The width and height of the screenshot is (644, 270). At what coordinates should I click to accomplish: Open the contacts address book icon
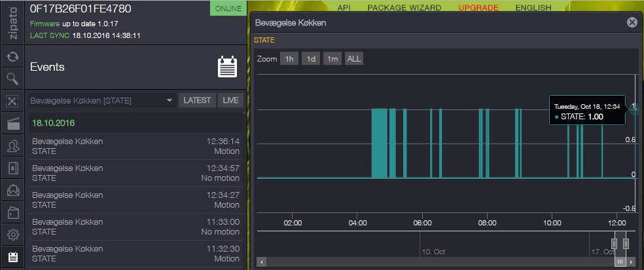point(12,168)
